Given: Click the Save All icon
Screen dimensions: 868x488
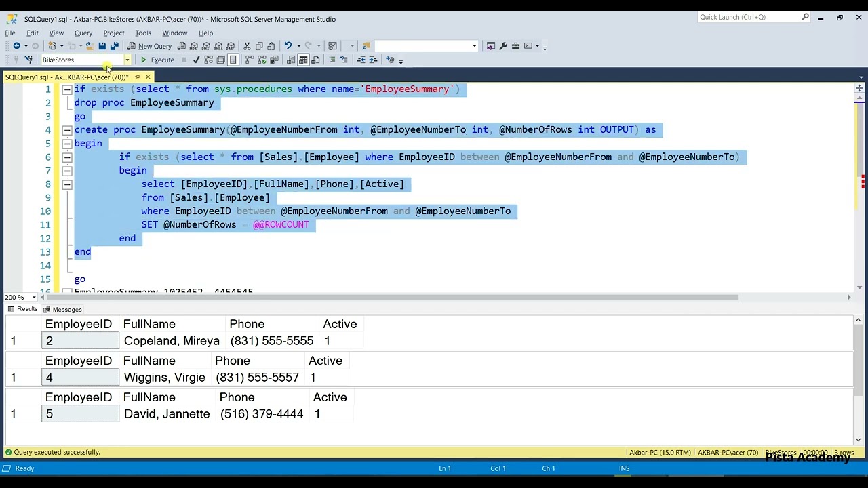Looking at the screenshot, I should (114, 46).
